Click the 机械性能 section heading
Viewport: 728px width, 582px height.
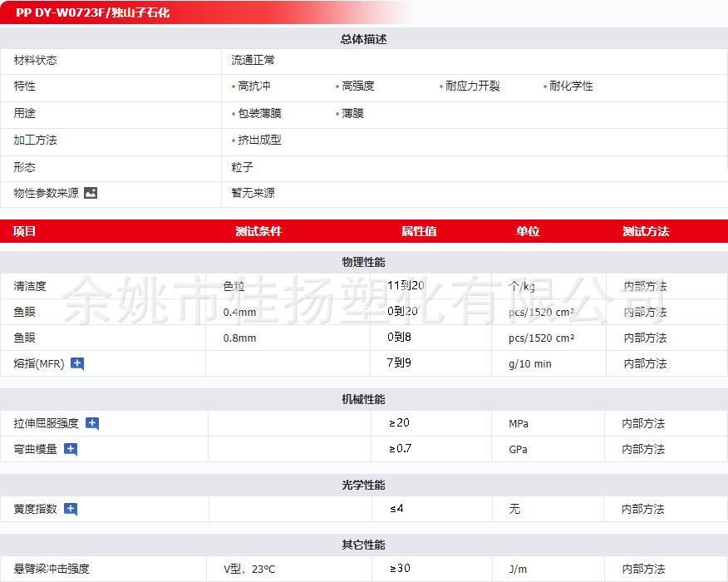click(x=364, y=400)
